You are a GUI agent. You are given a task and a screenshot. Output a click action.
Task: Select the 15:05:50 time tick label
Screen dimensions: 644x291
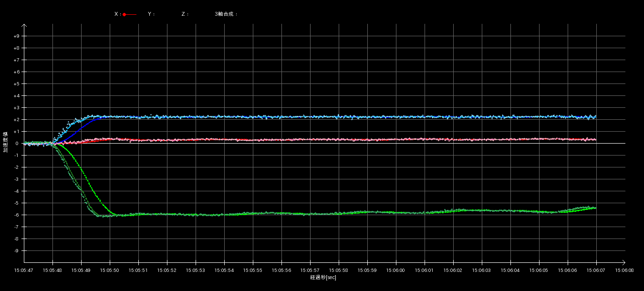point(110,270)
